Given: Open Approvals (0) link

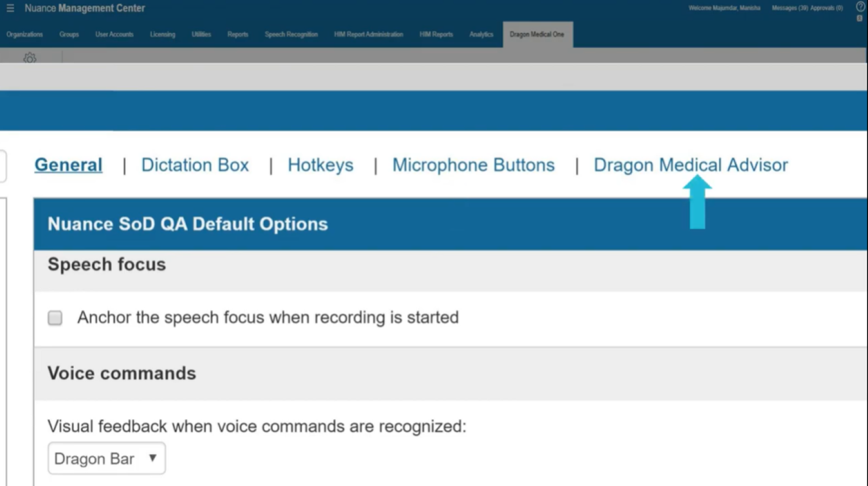Looking at the screenshot, I should pyautogui.click(x=827, y=8).
